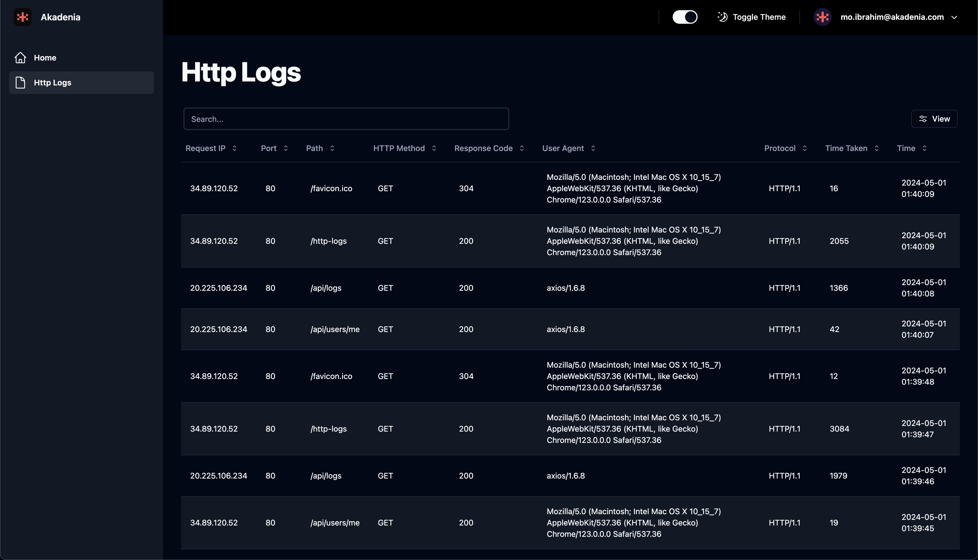
Task: Click the Http Logs page heading
Action: pos(241,73)
